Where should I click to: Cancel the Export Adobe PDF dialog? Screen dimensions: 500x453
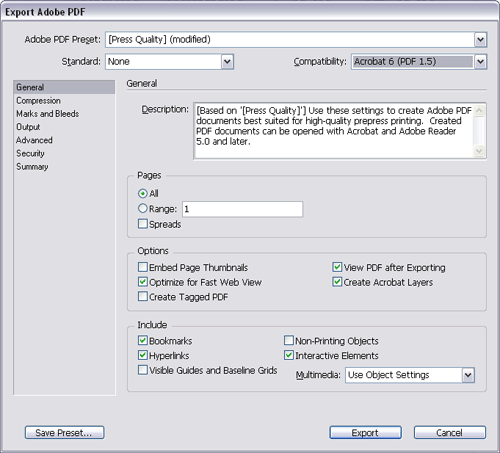pos(450,432)
